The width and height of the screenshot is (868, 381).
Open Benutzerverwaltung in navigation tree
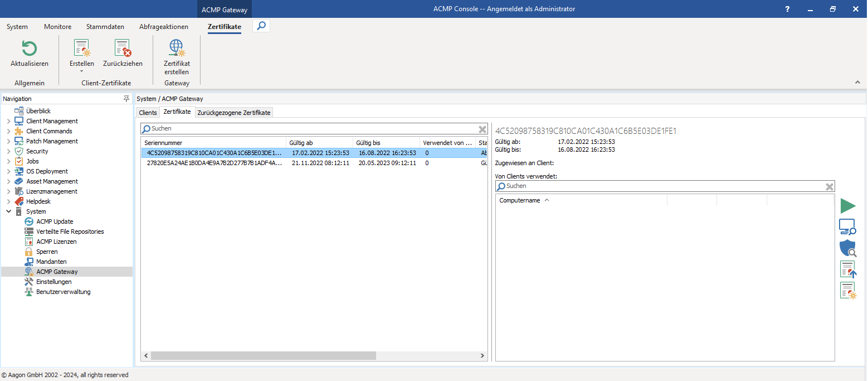(63, 292)
